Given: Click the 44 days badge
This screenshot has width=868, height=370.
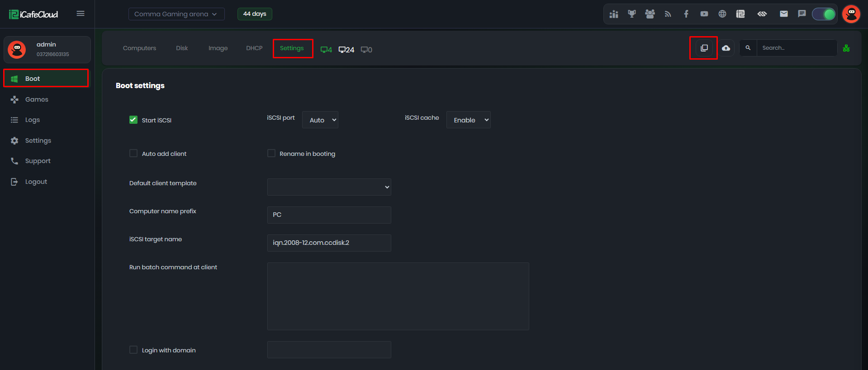Looking at the screenshot, I should 255,14.
